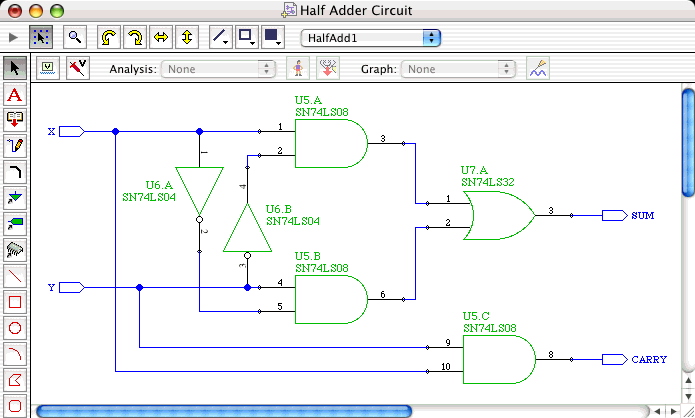Click the run simulation person button
Screen dimensions: 695x418
tap(297, 68)
